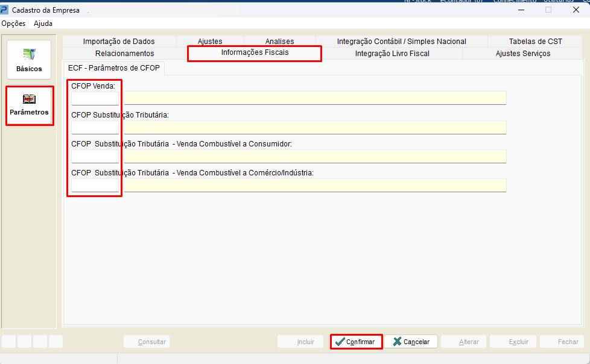
Task: Click the Excluir button
Action: 513,342
